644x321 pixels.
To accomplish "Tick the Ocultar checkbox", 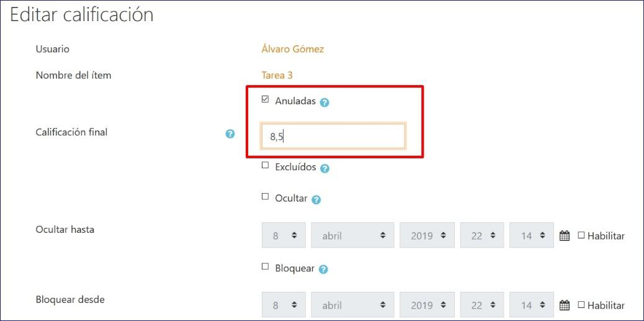I will click(266, 197).
